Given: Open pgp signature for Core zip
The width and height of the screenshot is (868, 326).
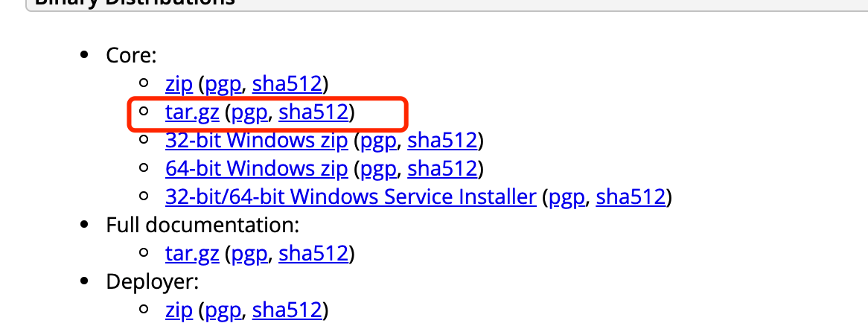Looking at the screenshot, I should [223, 84].
